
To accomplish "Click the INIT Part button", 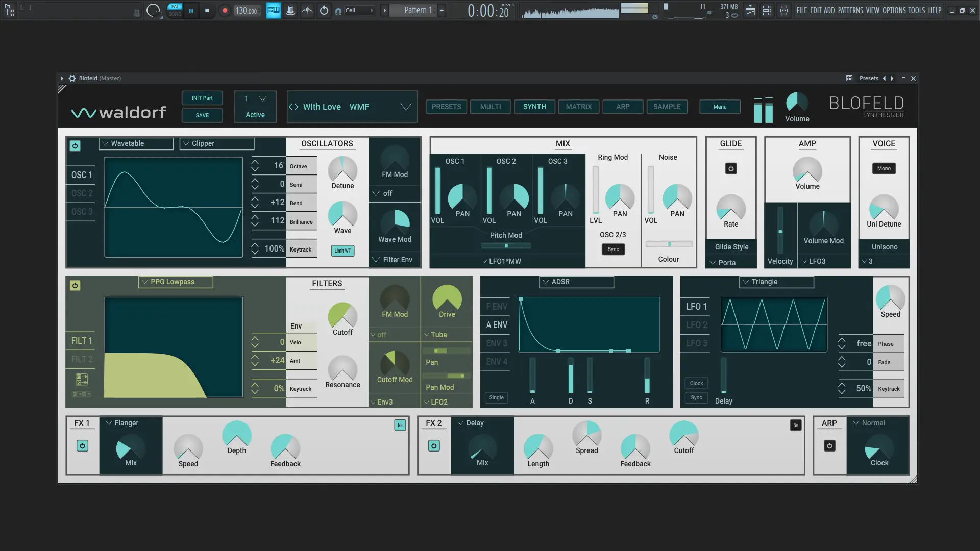I will pos(202,98).
